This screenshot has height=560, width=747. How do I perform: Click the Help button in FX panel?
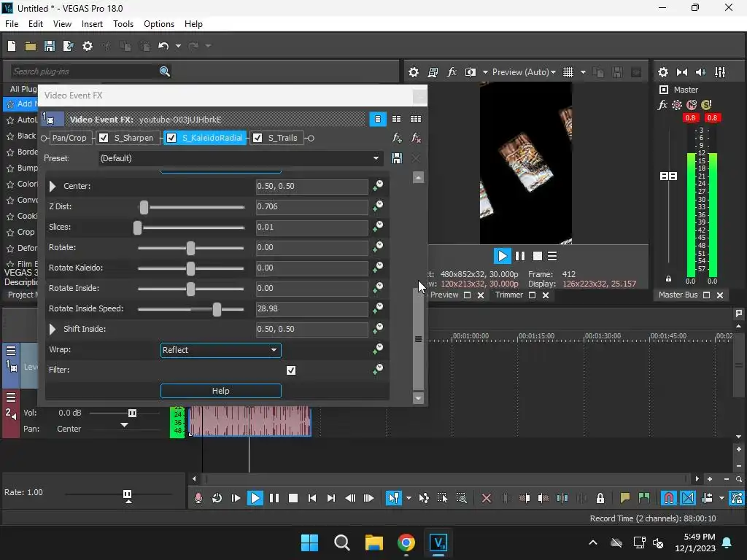[220, 391]
